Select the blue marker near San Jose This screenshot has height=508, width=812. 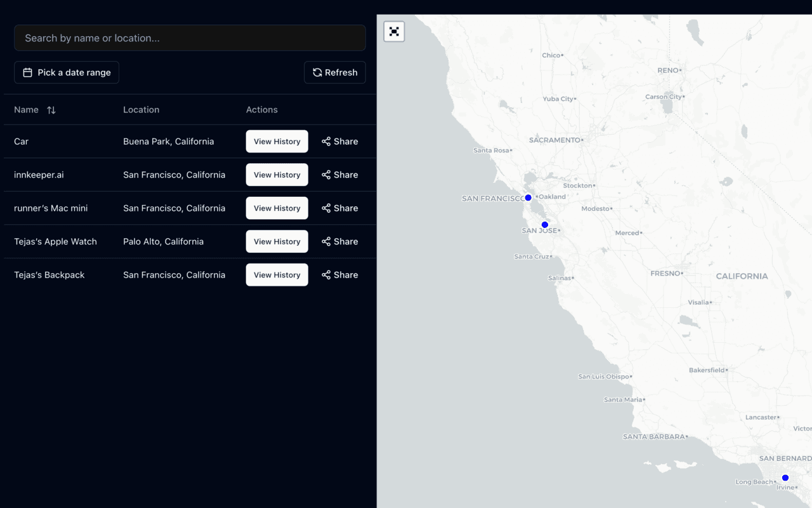tap(544, 224)
